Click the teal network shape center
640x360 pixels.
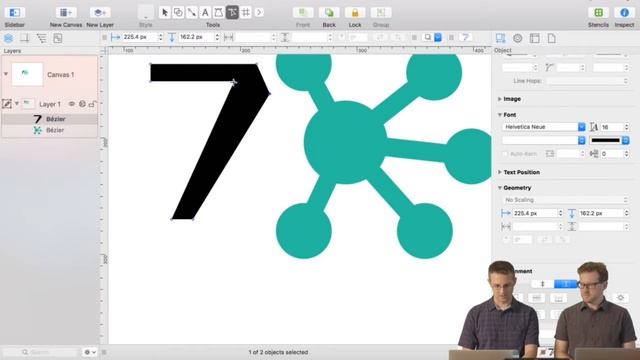[x=345, y=142]
